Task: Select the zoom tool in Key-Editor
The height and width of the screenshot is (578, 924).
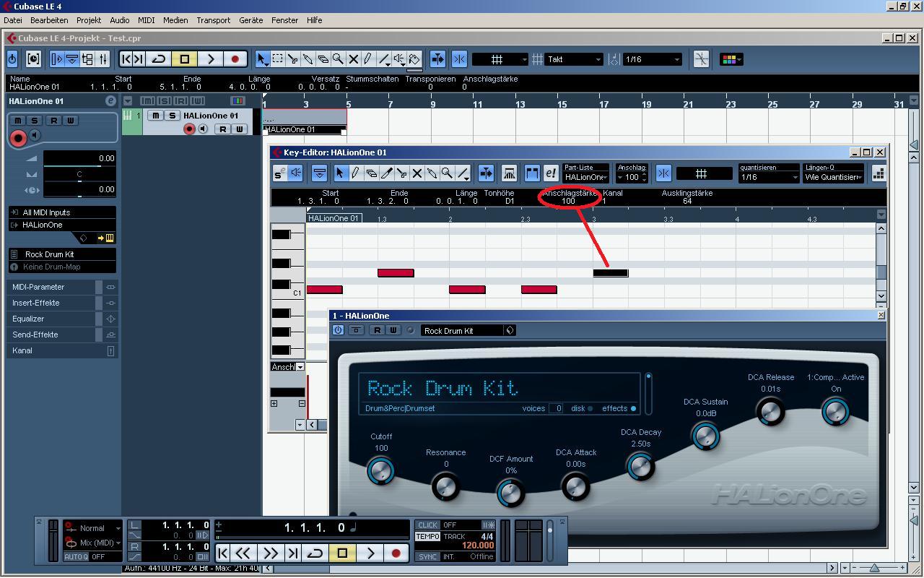Action: (x=447, y=173)
